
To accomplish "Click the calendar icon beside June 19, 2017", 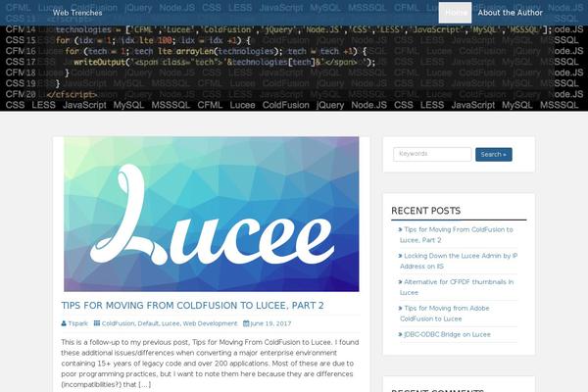I will [246, 323].
